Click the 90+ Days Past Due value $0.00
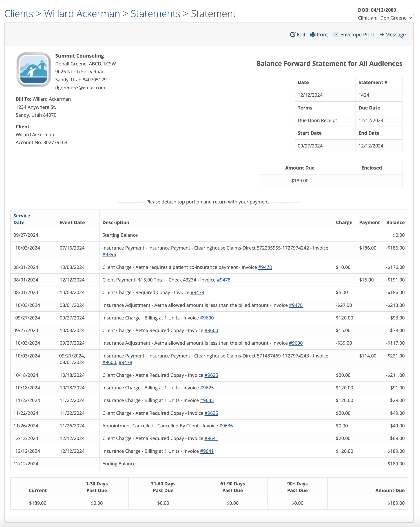 click(297, 503)
